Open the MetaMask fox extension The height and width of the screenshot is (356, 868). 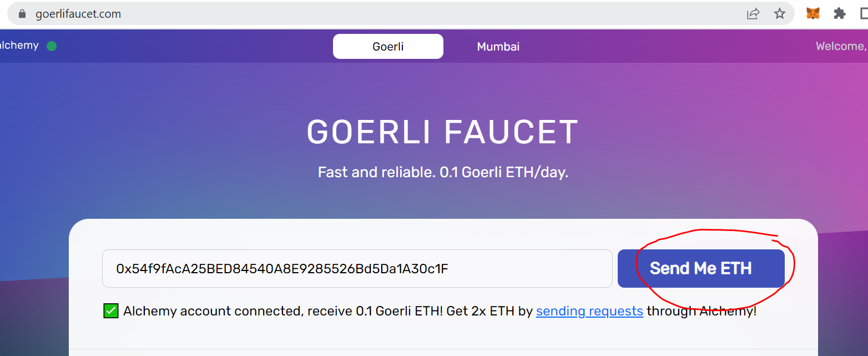[813, 14]
